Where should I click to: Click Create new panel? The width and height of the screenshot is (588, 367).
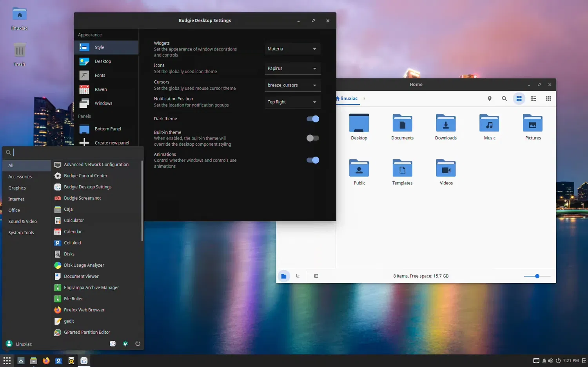coord(112,143)
